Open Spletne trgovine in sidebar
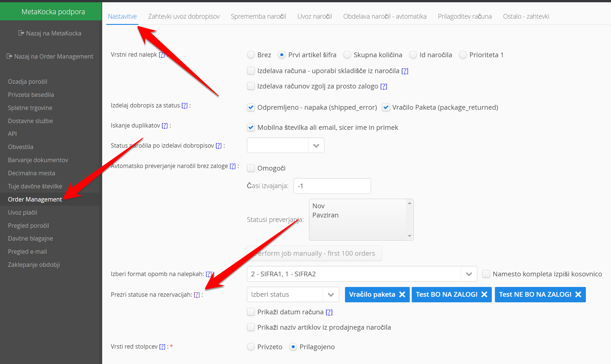 tap(30, 108)
